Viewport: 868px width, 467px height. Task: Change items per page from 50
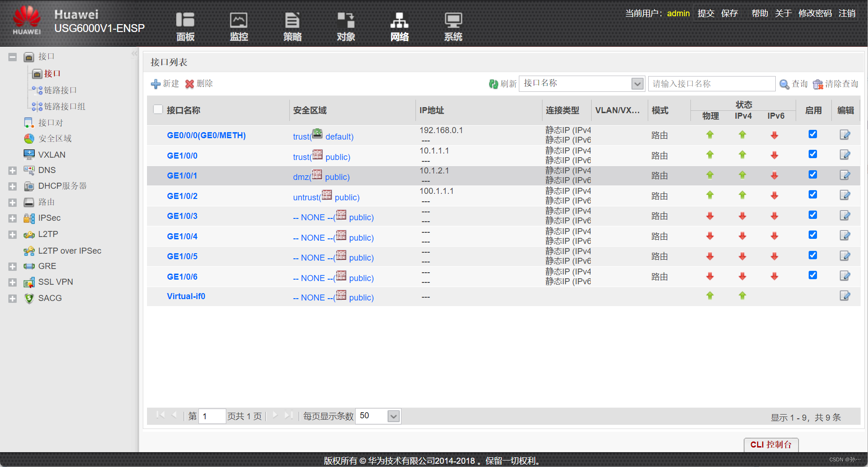point(378,416)
